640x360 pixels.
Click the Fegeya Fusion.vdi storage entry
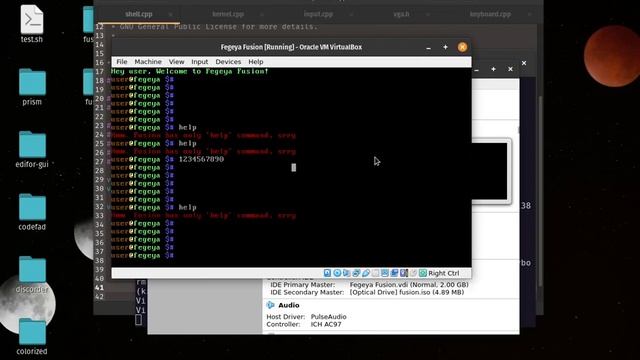(409, 284)
